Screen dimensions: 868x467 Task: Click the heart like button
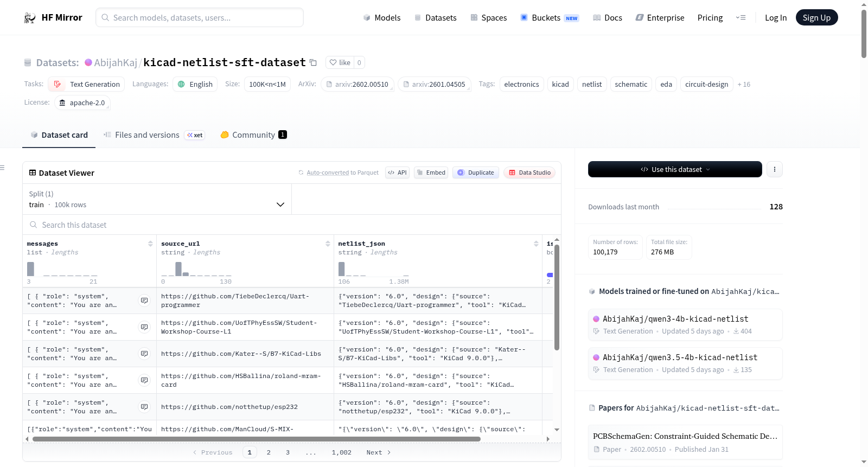click(x=340, y=62)
